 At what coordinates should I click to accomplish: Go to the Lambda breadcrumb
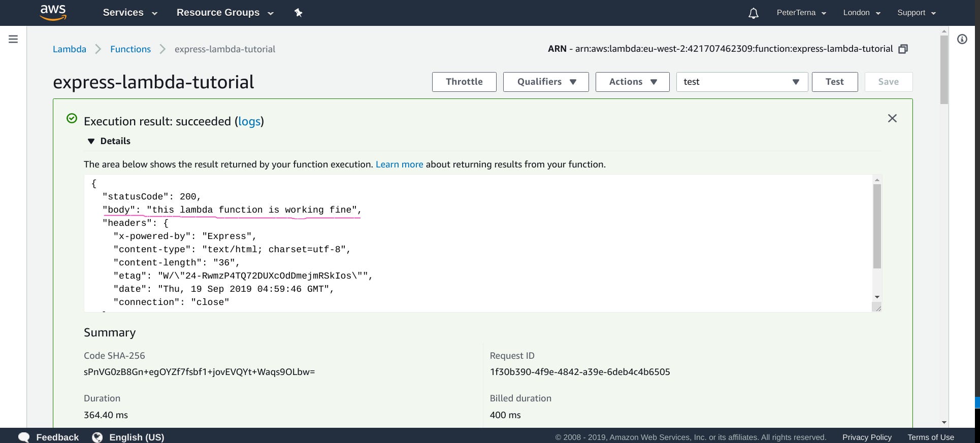[70, 49]
